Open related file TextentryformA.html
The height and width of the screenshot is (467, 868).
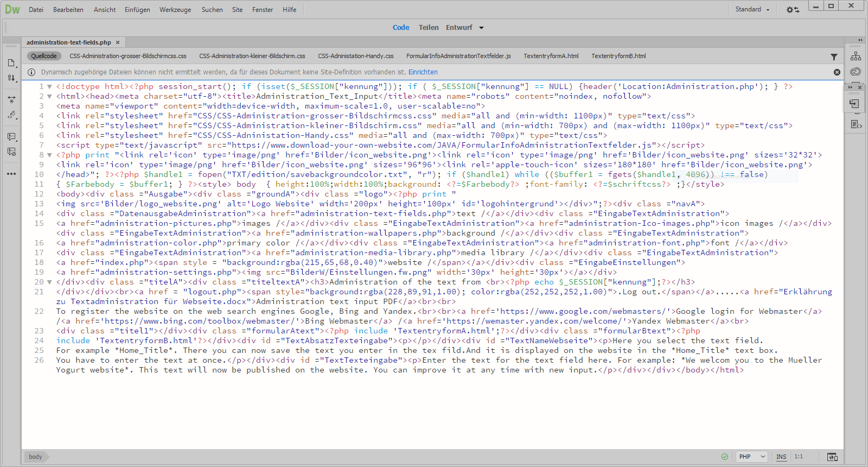coord(551,56)
